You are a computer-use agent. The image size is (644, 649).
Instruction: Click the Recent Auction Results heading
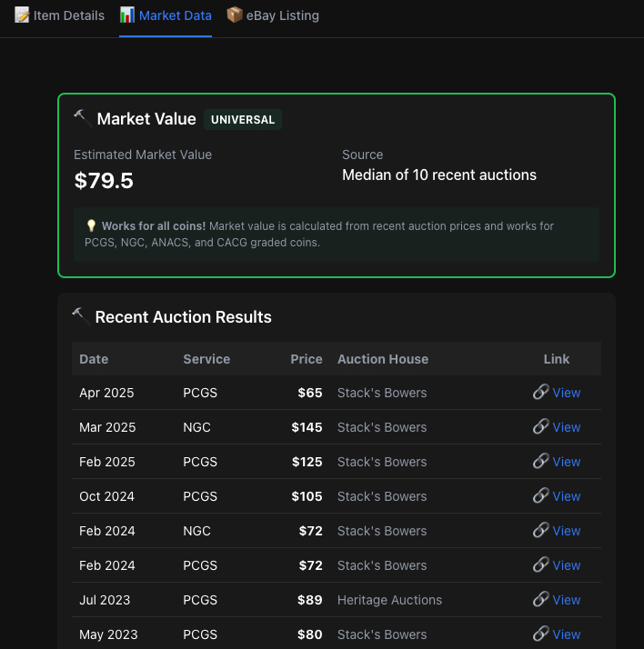[184, 317]
